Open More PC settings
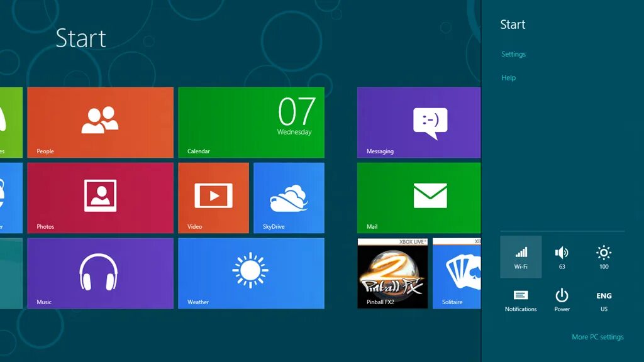This screenshot has height=362, width=644. click(597, 337)
